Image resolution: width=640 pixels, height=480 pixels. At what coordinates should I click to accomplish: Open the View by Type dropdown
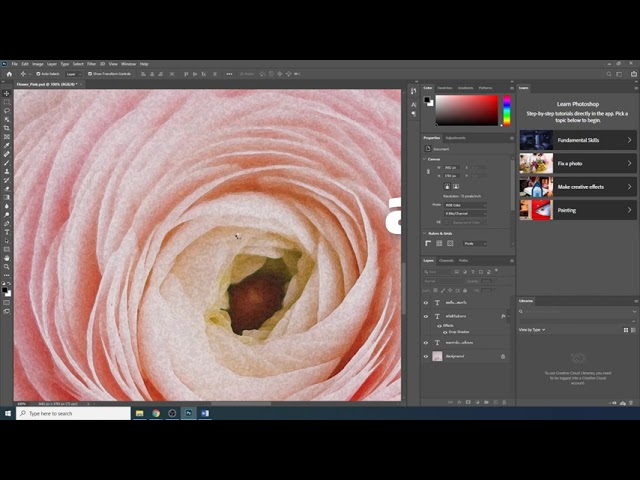532,330
